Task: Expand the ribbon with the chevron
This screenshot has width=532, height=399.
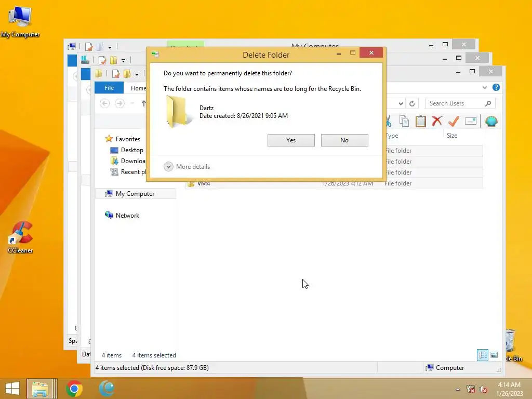Action: tap(485, 87)
